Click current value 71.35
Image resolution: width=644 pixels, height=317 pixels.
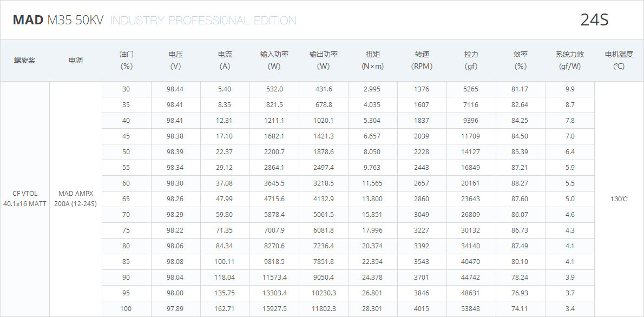click(x=225, y=230)
